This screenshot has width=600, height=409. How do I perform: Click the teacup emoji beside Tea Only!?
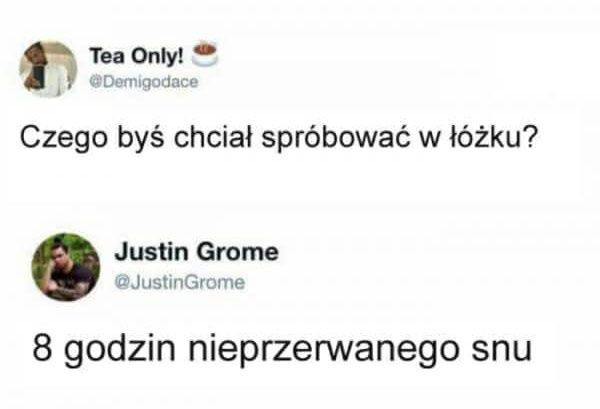[204, 54]
